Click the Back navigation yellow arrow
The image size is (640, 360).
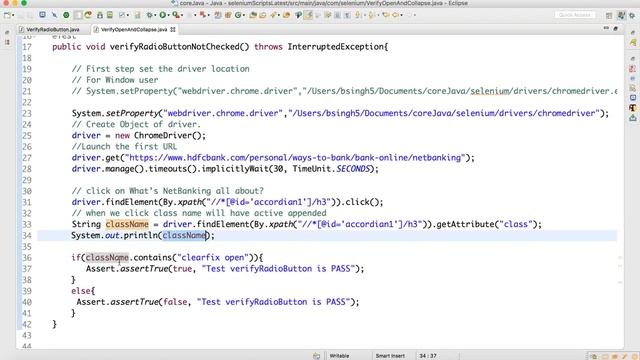(386, 15)
